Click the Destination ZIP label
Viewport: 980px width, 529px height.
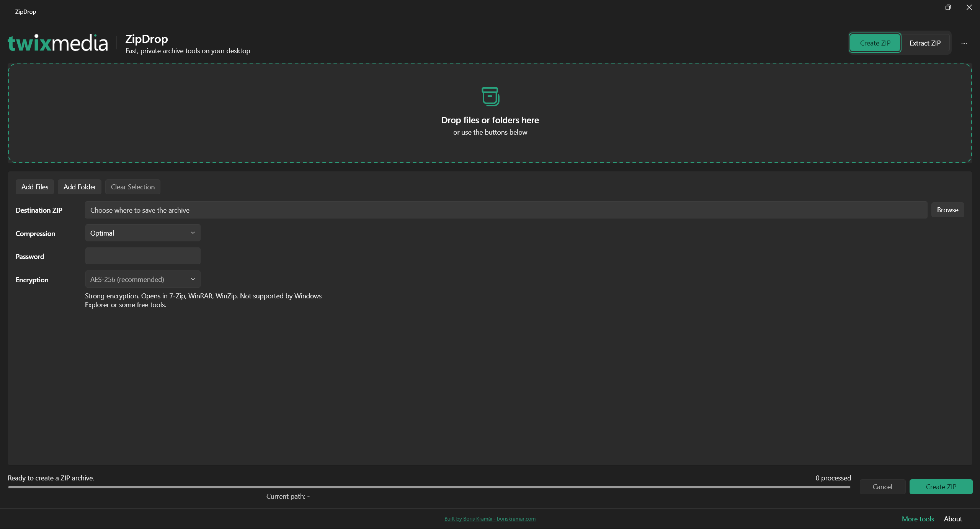(39, 210)
